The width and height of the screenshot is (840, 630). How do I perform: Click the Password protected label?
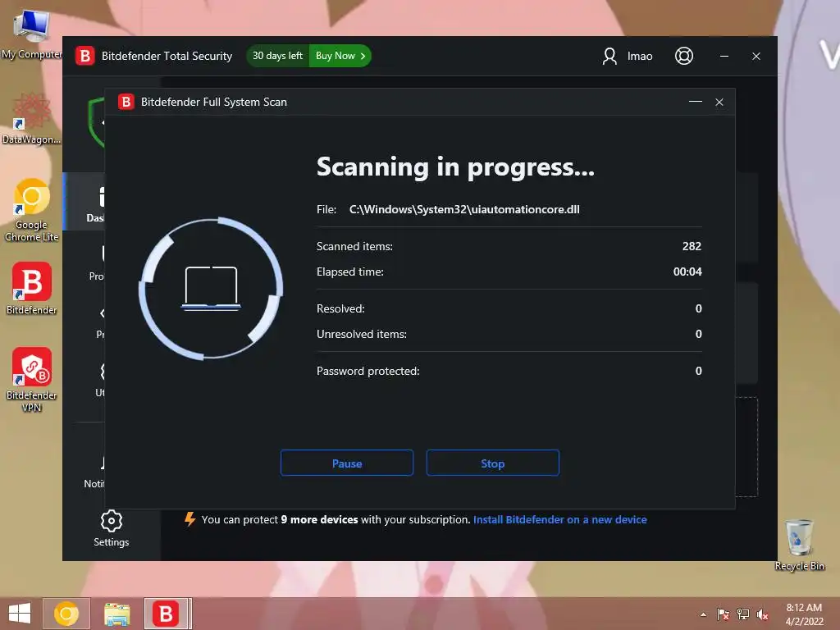(368, 371)
